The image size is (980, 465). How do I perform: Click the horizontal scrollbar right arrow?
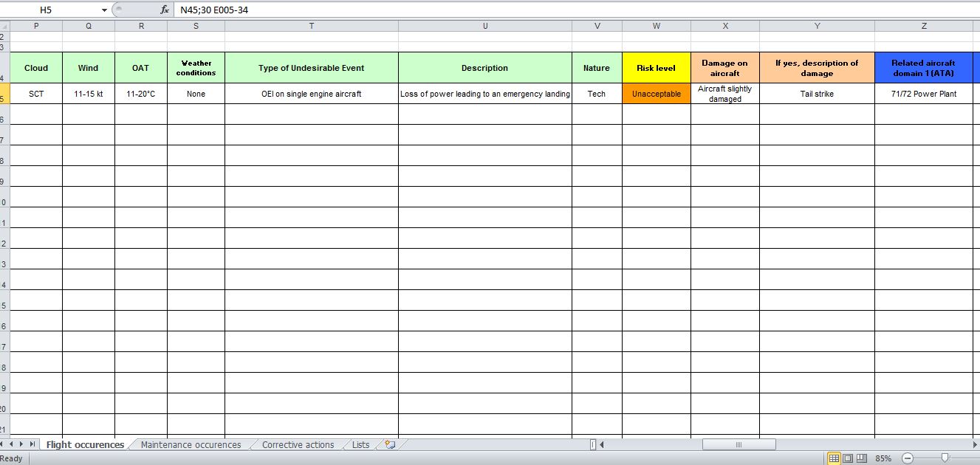(x=975, y=444)
